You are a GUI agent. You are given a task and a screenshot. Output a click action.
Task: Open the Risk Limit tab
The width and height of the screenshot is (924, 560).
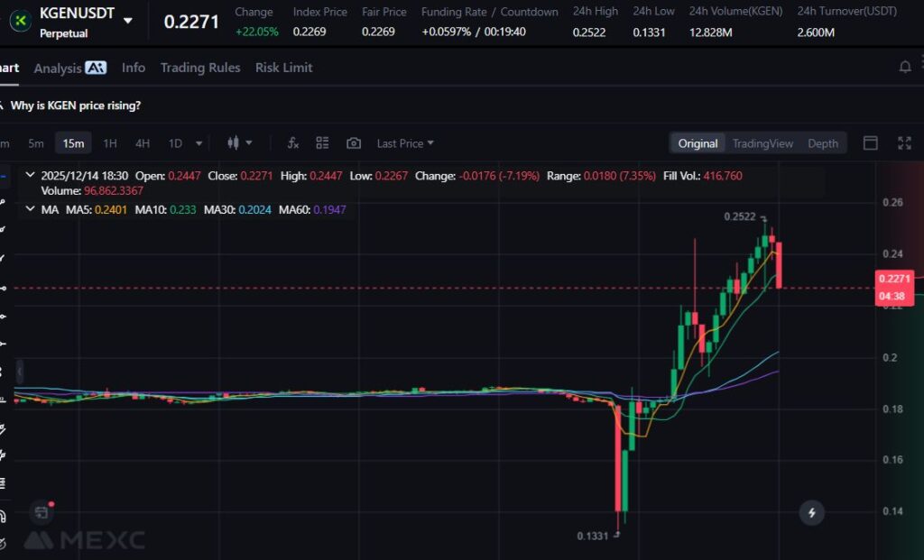pyautogui.click(x=283, y=68)
